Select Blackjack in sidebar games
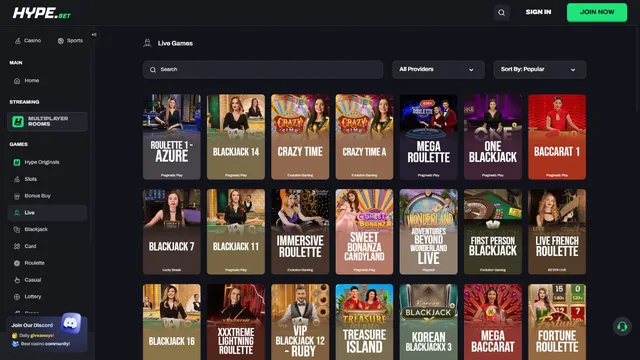 47,229
